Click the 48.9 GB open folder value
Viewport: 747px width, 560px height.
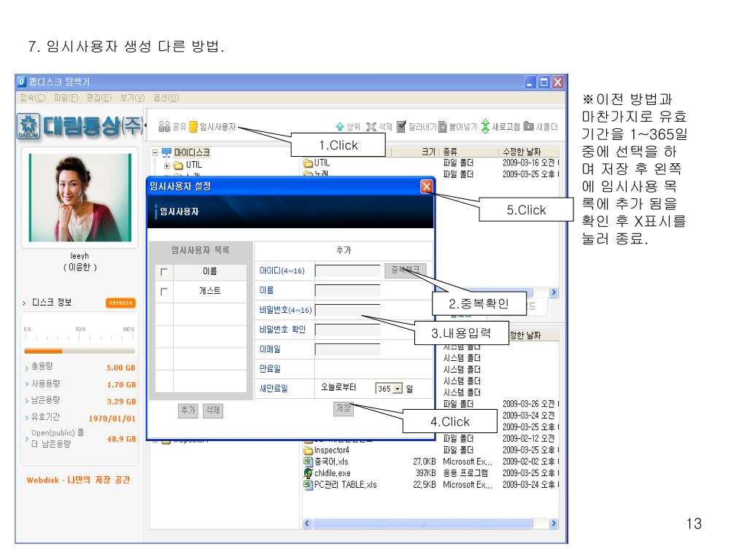tap(122, 439)
